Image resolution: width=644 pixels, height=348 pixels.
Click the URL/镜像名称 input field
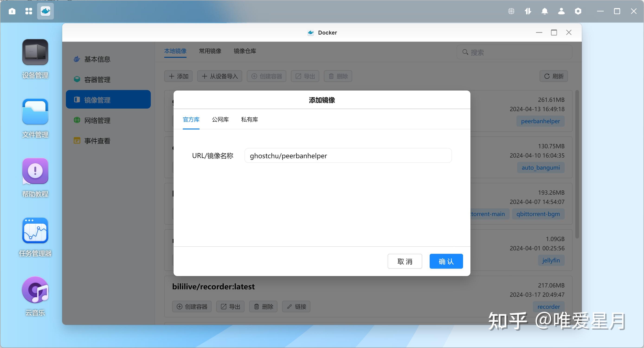pyautogui.click(x=348, y=155)
